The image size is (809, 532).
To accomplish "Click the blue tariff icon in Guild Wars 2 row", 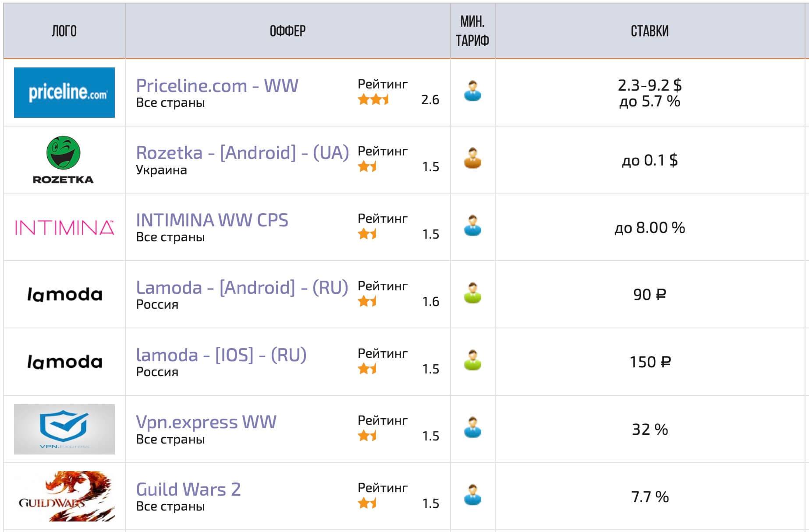I will (472, 495).
